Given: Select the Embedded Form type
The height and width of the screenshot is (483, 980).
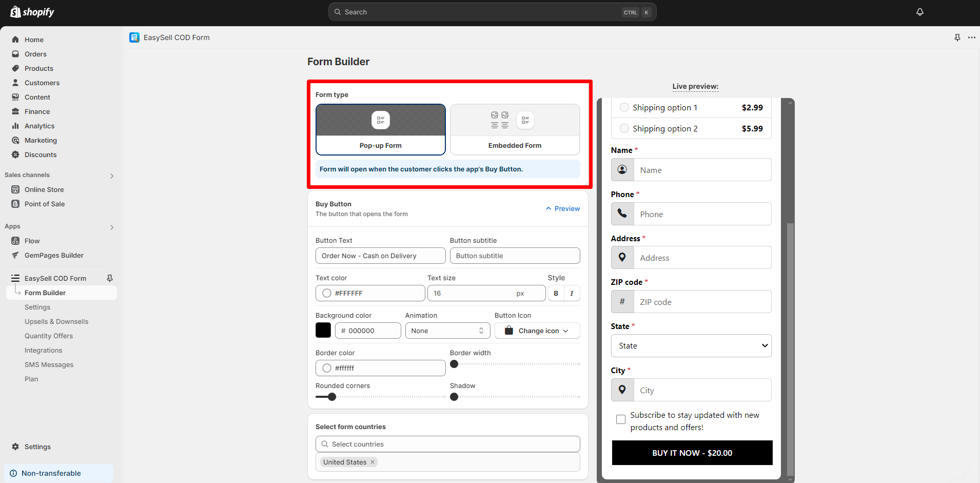Looking at the screenshot, I should coord(515,129).
